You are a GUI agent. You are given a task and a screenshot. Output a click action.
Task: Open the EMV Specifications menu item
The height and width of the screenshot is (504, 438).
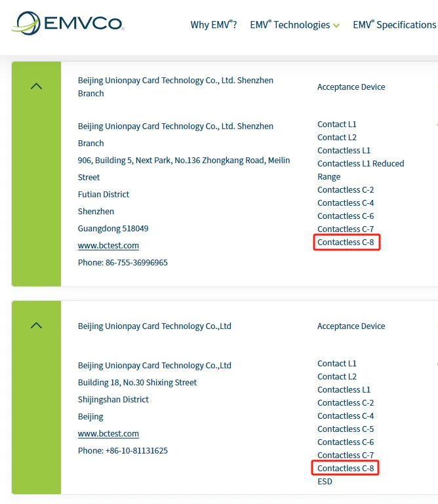pos(394,25)
